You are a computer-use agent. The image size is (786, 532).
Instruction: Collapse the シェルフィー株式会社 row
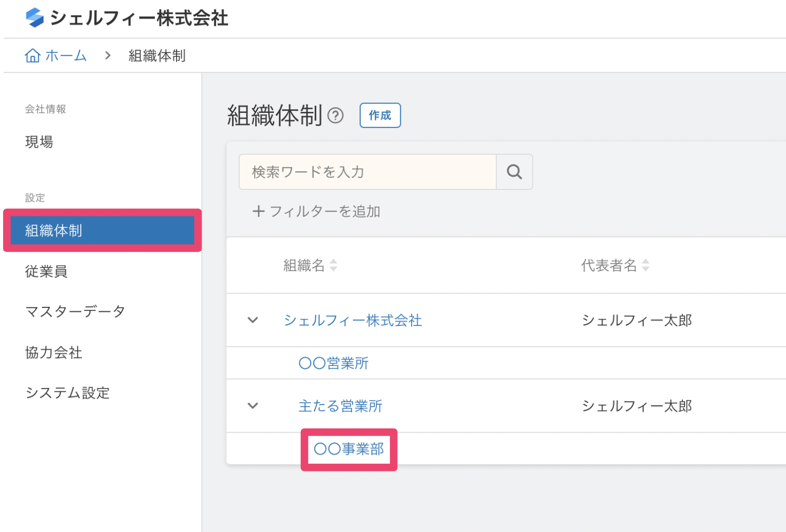(253, 320)
